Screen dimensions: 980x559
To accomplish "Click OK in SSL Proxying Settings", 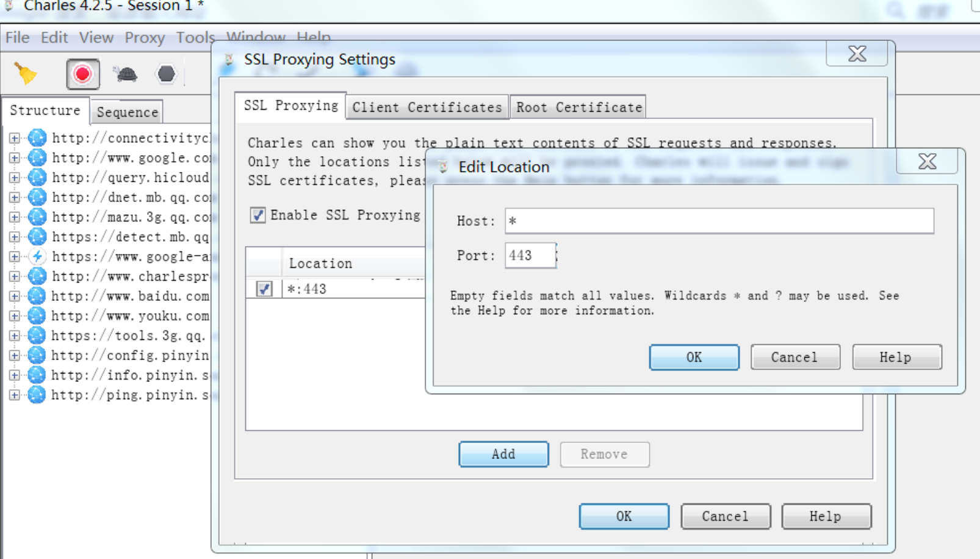I will (x=624, y=516).
